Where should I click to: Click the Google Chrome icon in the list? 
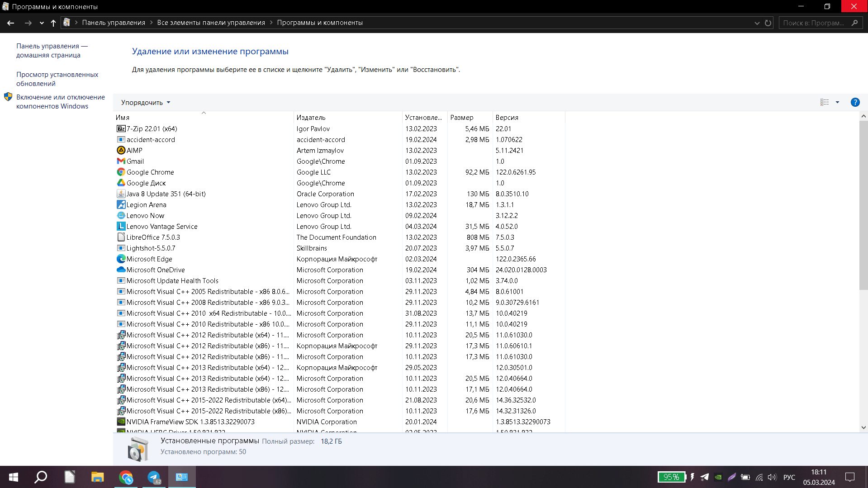(x=121, y=172)
